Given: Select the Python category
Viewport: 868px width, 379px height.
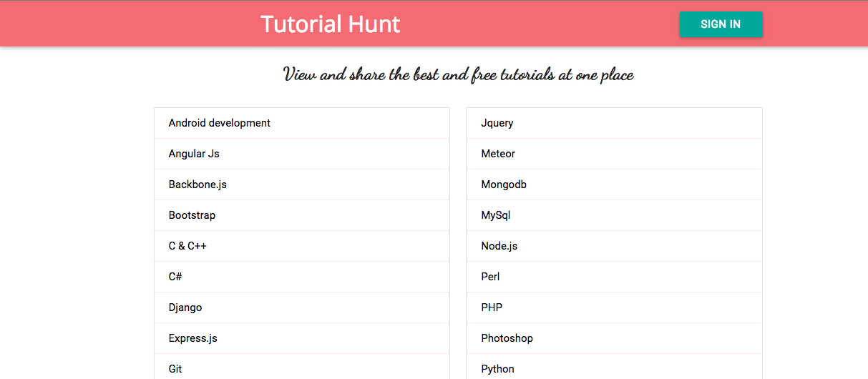Looking at the screenshot, I should [x=614, y=367].
